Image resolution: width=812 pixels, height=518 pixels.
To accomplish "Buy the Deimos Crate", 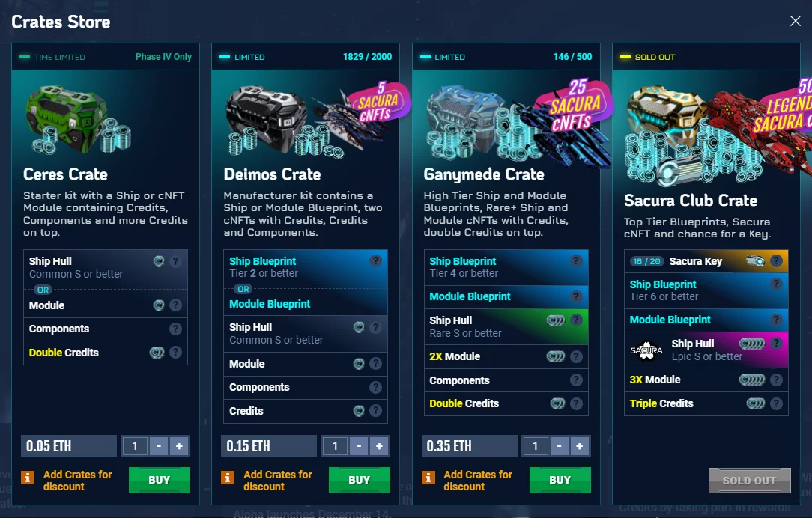I will (x=360, y=480).
